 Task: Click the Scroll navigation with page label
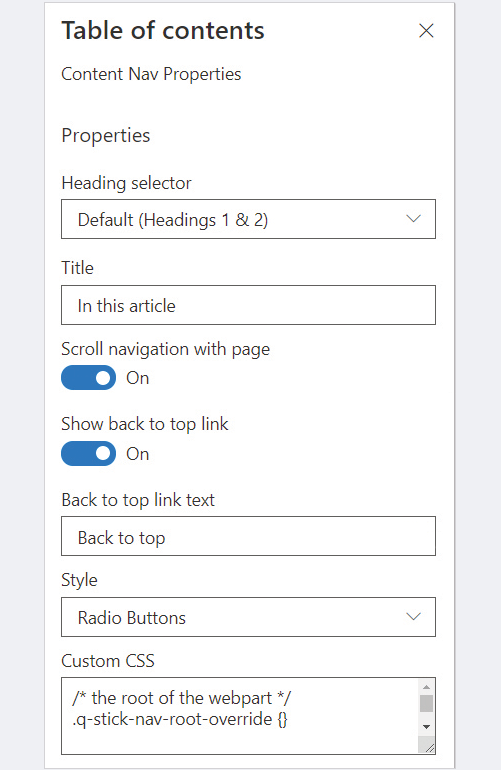tap(166, 349)
